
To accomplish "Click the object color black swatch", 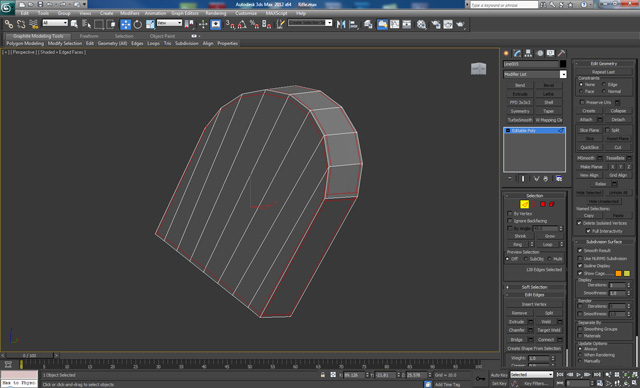I will point(563,64).
